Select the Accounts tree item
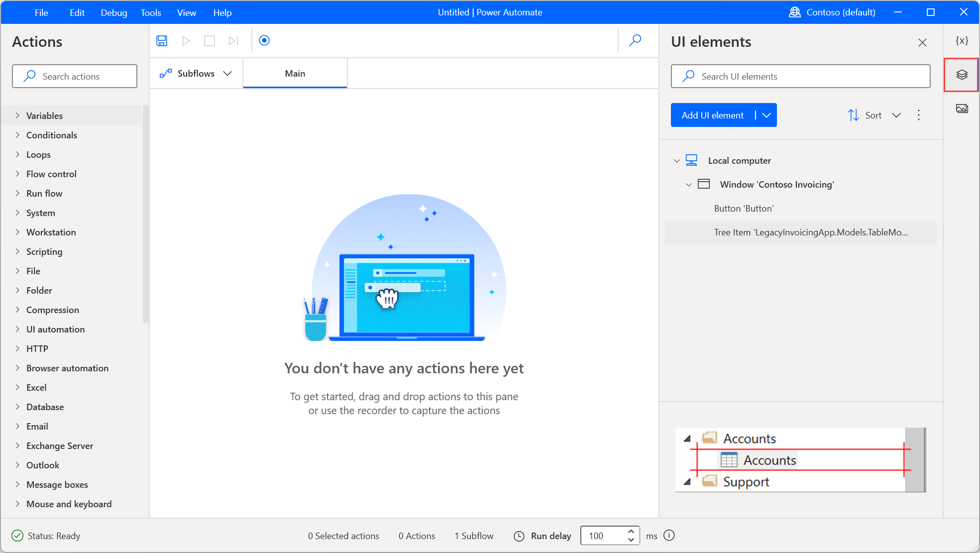This screenshot has width=980, height=553. (x=769, y=459)
